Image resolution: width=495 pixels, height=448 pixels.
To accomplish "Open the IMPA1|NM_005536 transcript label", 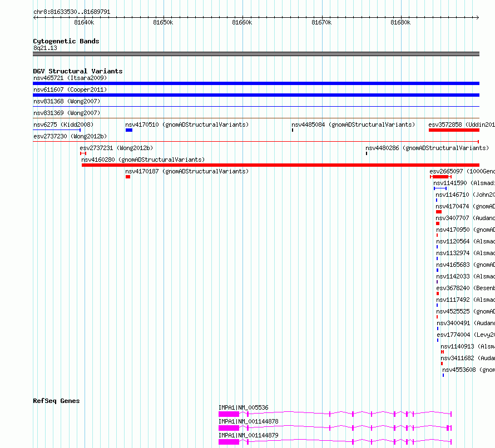I will [244, 407].
